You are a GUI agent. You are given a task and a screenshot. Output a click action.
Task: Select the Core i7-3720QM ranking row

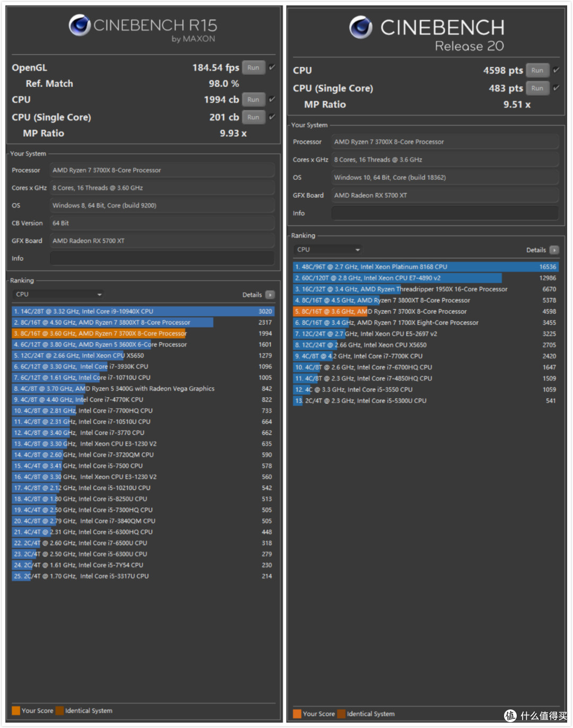pyautogui.click(x=143, y=455)
